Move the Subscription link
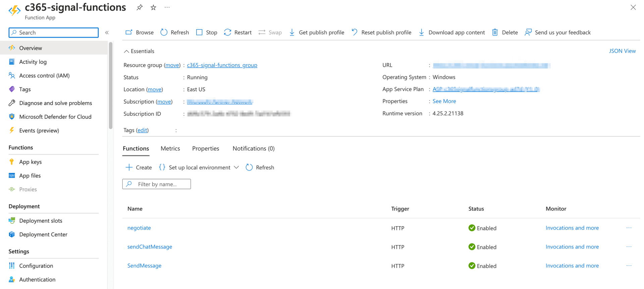Image resolution: width=644 pixels, height=289 pixels. click(x=164, y=101)
